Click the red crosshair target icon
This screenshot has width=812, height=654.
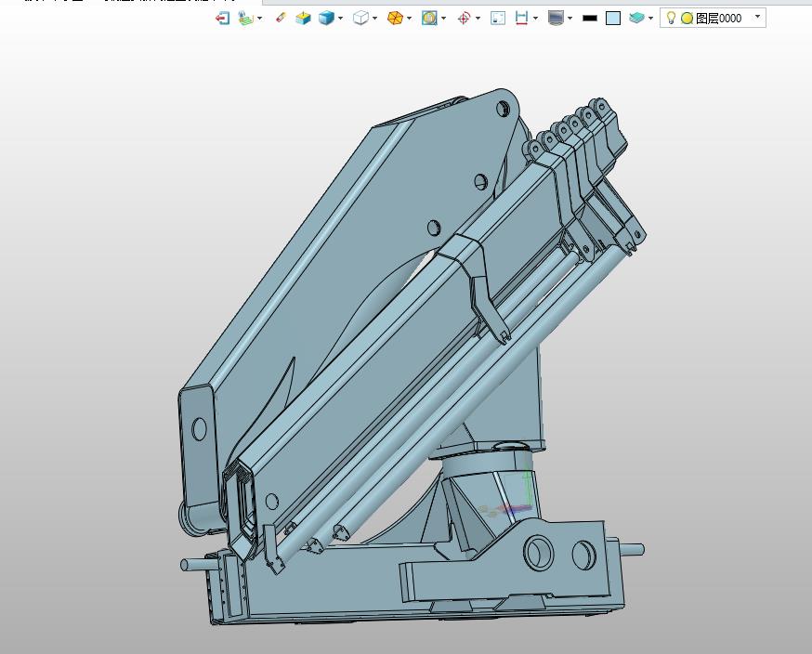[x=464, y=19]
